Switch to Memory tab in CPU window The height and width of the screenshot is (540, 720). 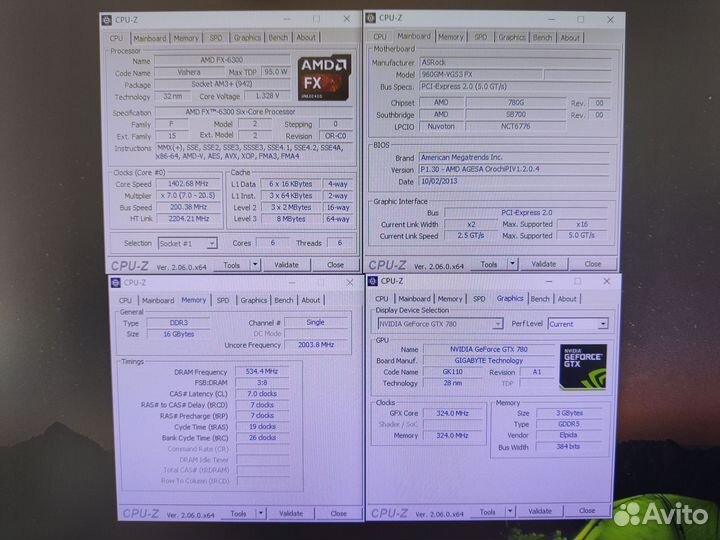point(186,38)
